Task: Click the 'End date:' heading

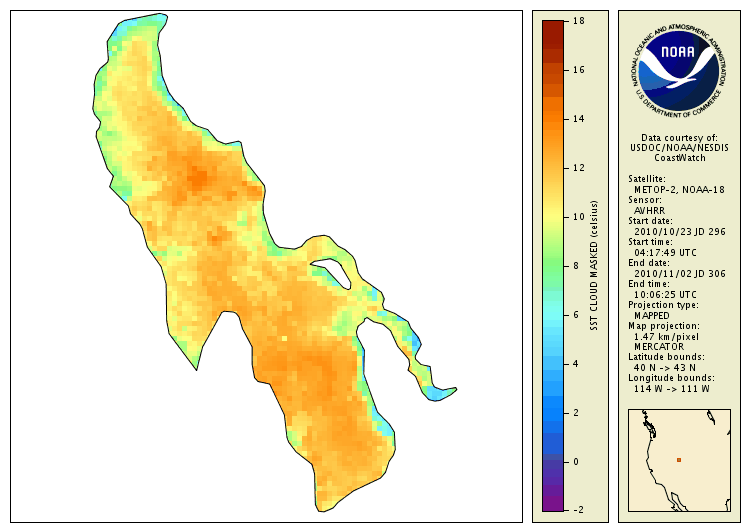Action: click(x=649, y=263)
